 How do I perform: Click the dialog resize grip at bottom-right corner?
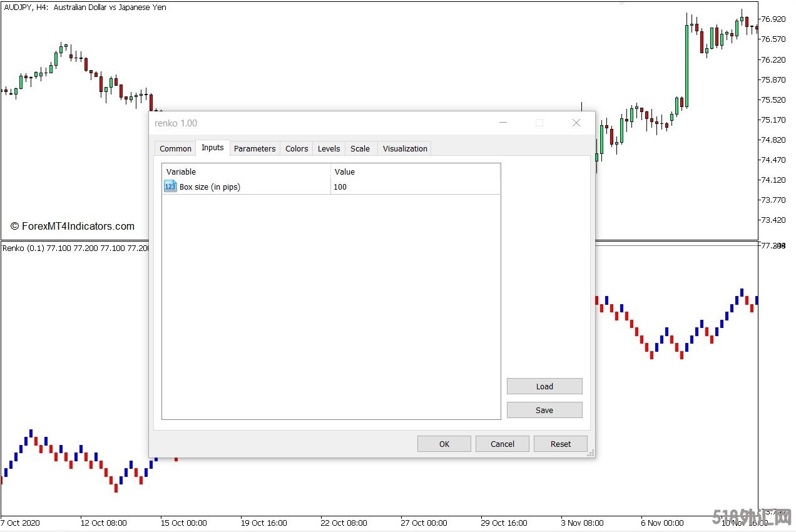click(x=590, y=453)
